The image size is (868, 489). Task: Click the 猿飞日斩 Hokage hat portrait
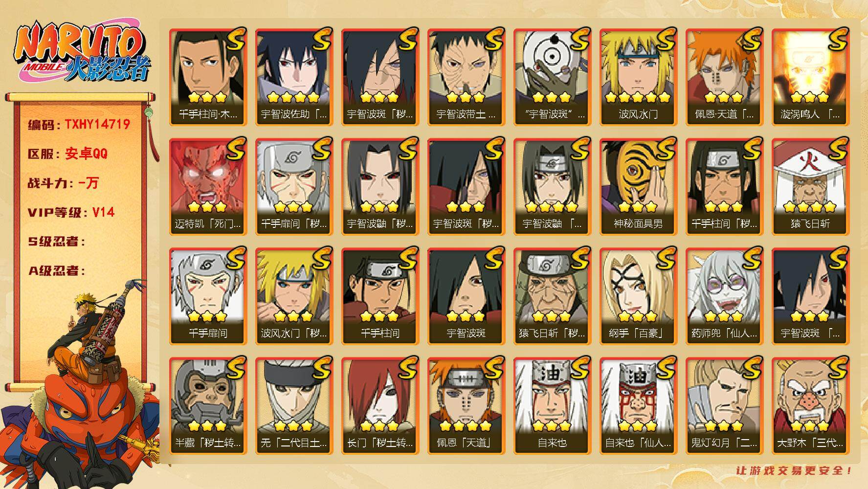[x=810, y=187]
